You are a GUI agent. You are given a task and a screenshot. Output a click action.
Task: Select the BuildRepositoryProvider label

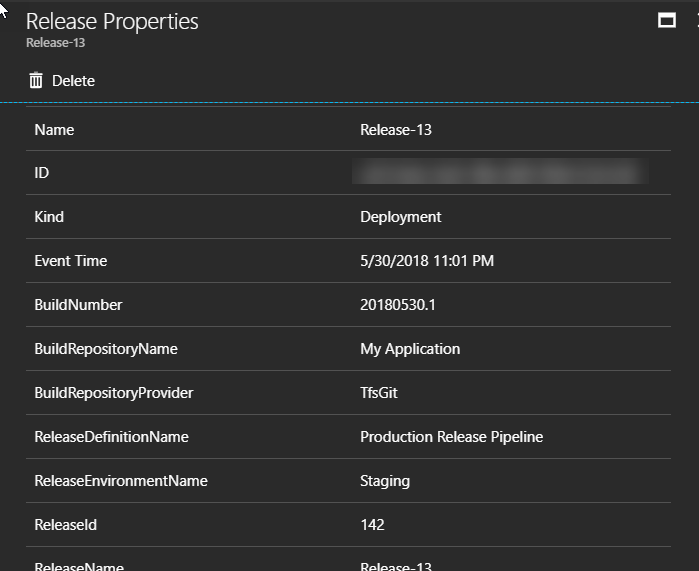coord(113,393)
